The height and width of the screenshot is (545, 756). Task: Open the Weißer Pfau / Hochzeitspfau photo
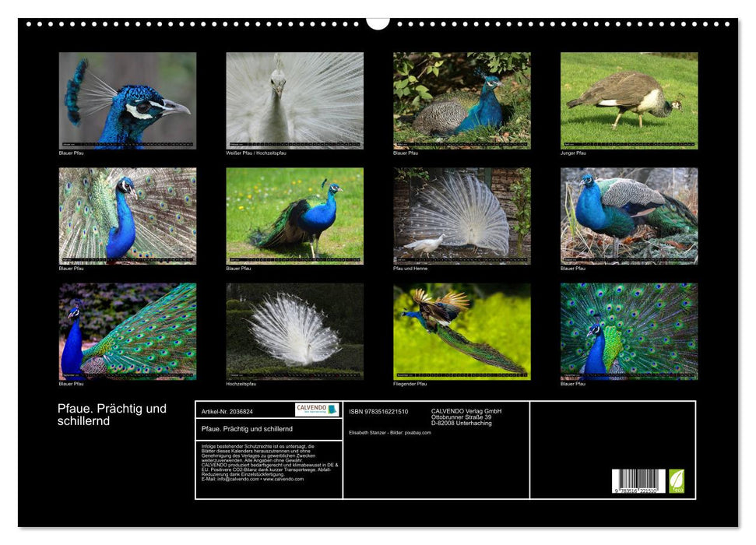pos(294,100)
